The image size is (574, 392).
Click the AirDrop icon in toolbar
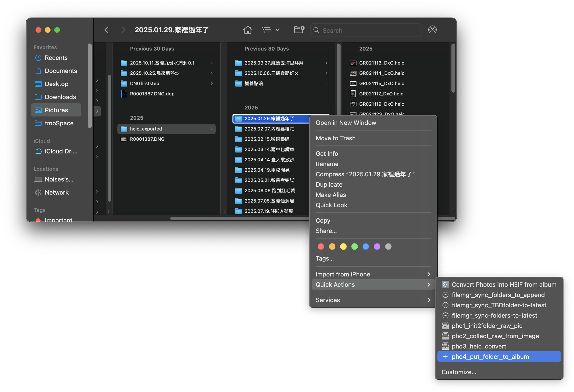coord(432,30)
